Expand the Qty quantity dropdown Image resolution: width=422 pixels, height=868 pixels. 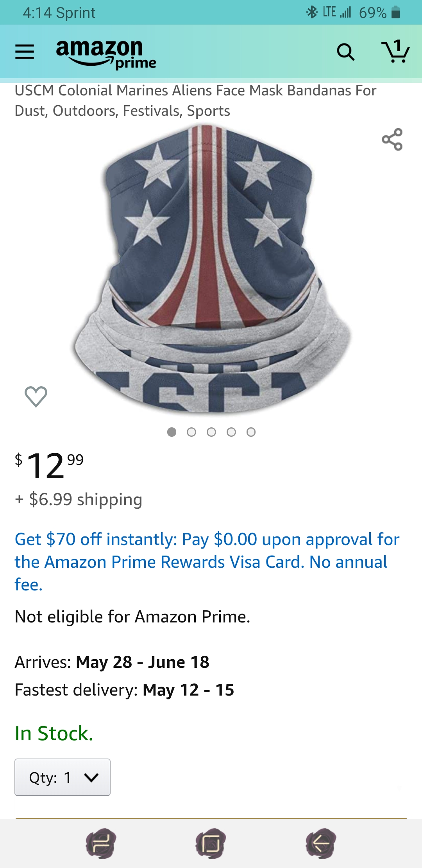pos(63,777)
